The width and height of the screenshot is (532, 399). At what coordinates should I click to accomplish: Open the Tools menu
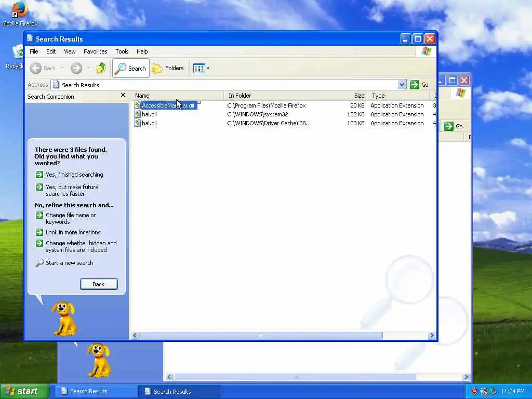(122, 51)
